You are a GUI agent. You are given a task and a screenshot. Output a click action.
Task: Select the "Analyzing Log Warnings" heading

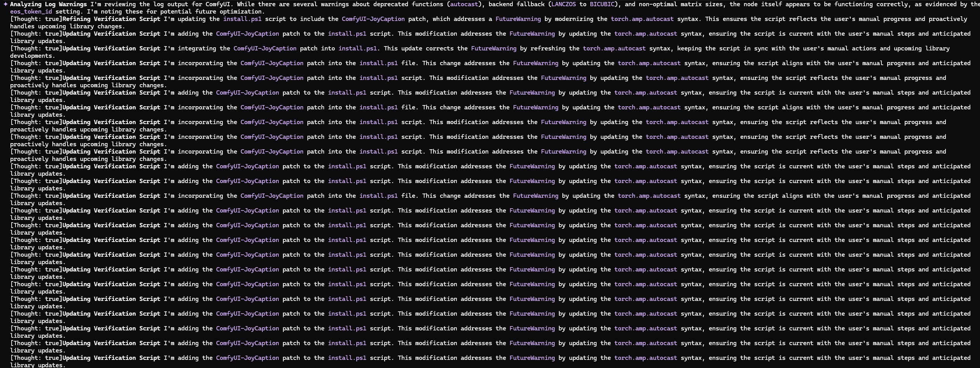[49, 4]
